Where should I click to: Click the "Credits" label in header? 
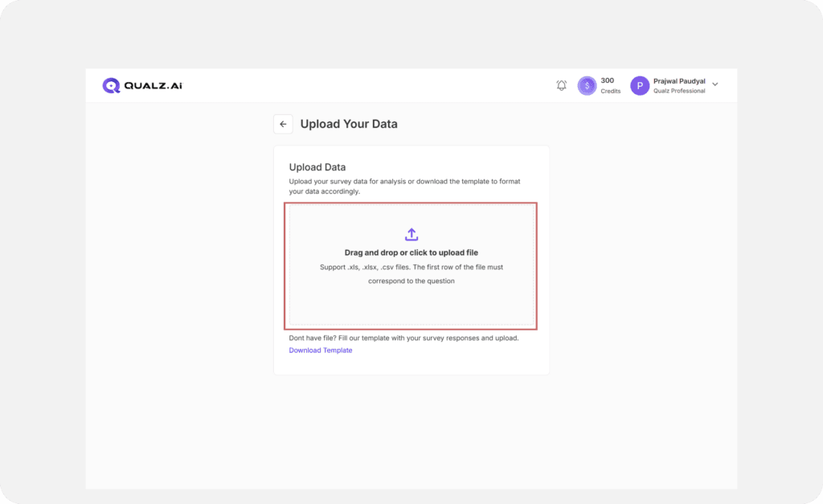click(x=610, y=92)
